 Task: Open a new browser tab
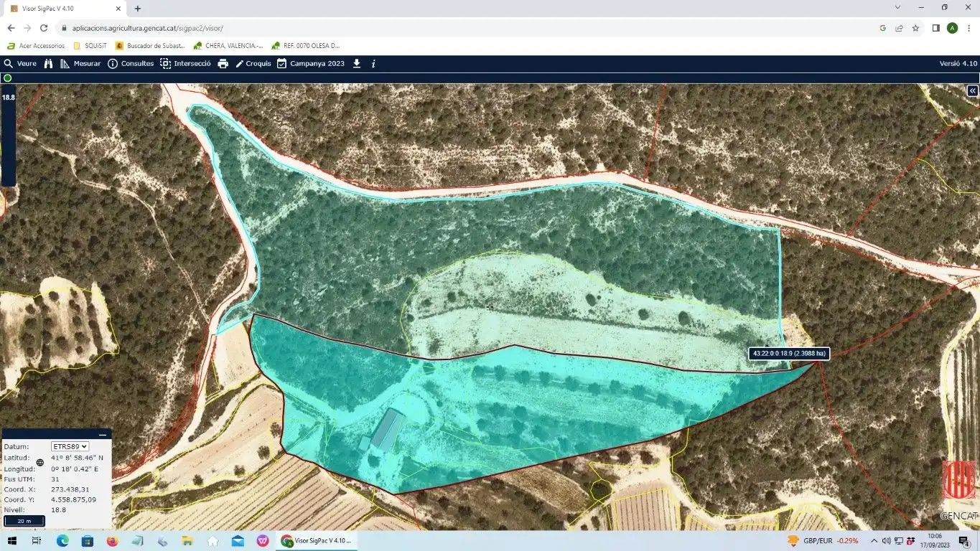point(137,9)
